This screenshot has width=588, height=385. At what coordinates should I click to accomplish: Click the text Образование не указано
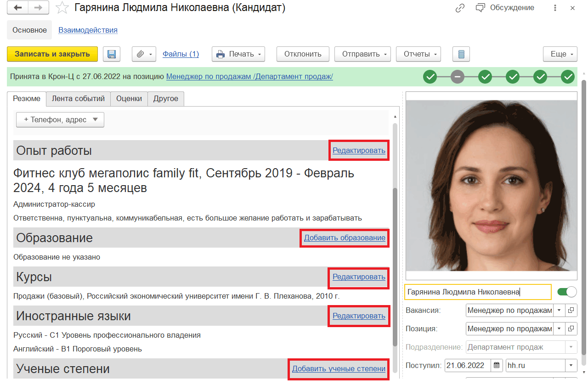click(57, 257)
